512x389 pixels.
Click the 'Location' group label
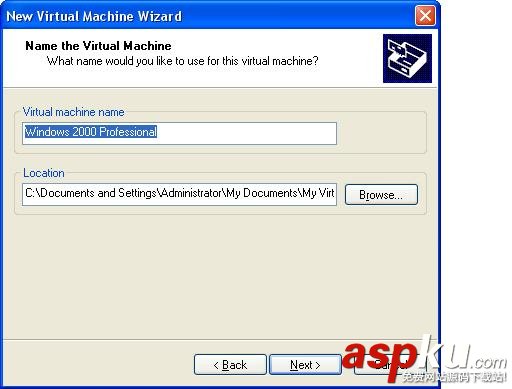44,173
